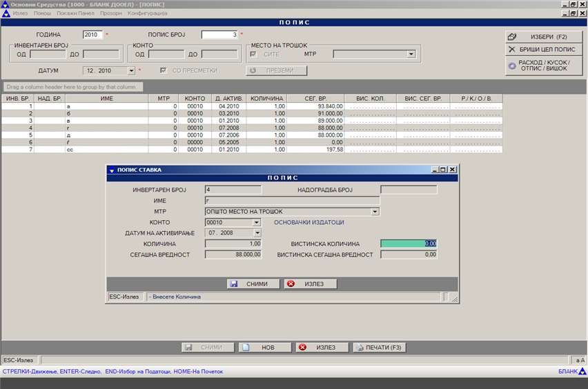
Task: Click the ПЕЧАТИ (F3) printer button
Action: (379, 348)
